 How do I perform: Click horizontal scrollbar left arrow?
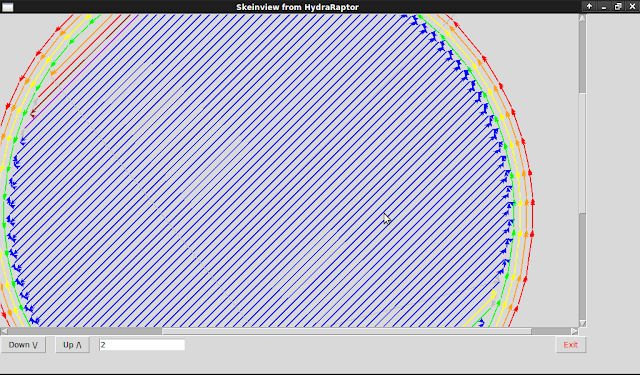point(4,331)
